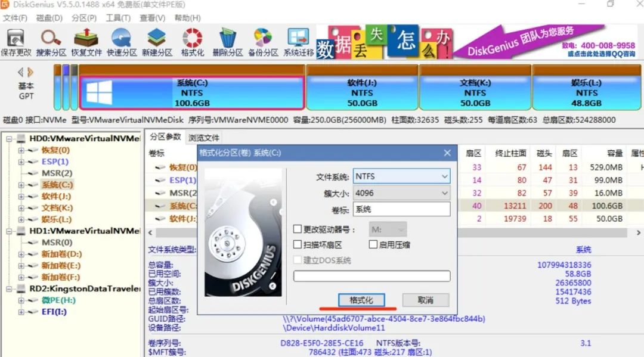Click the partition table right scroll arrow
644x357 pixels.
638,232
